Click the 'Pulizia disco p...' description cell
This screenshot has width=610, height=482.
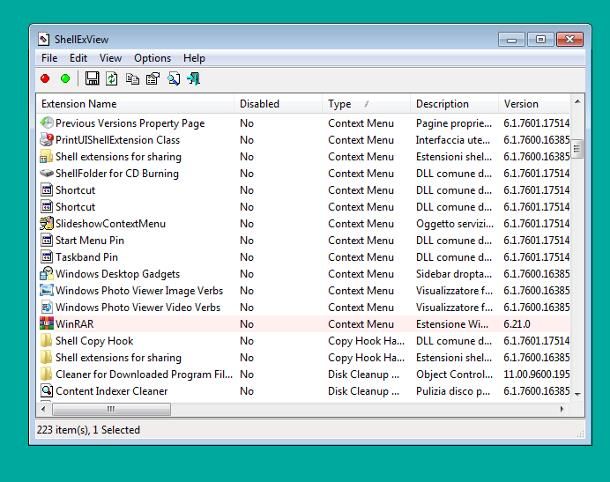coord(453,391)
